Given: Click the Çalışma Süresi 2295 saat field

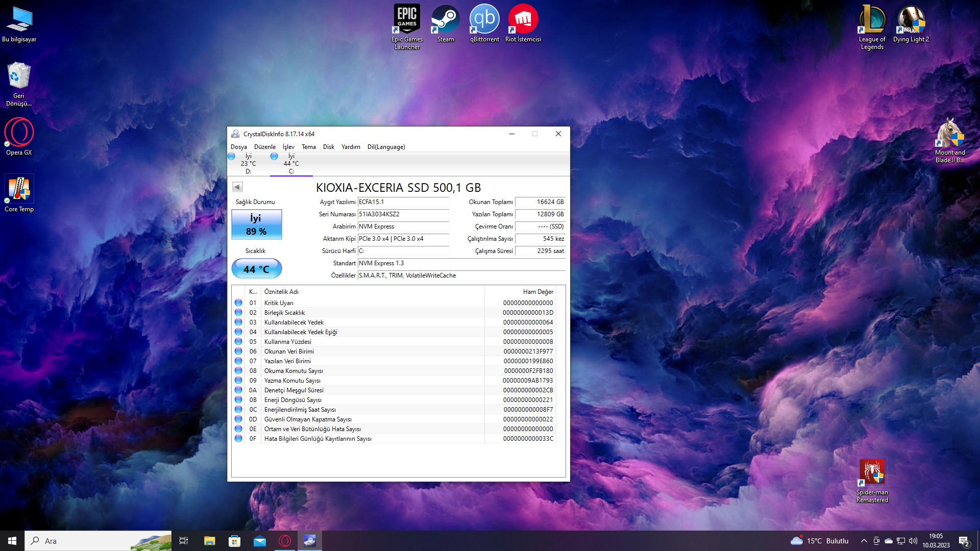Looking at the screenshot, I should point(540,251).
